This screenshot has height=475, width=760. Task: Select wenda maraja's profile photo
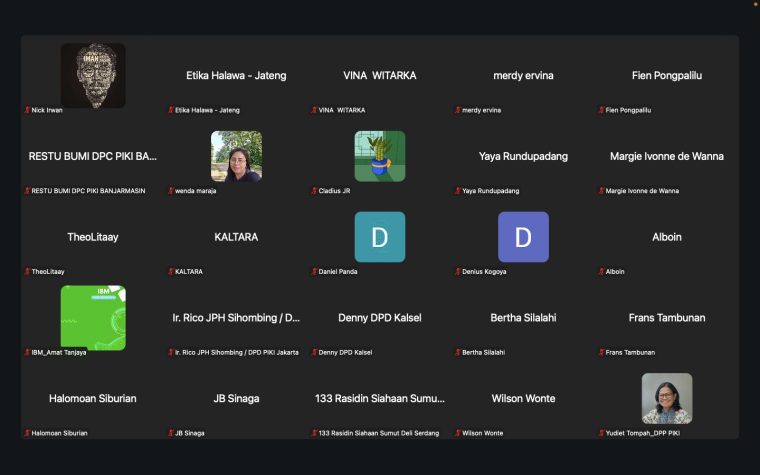click(236, 156)
